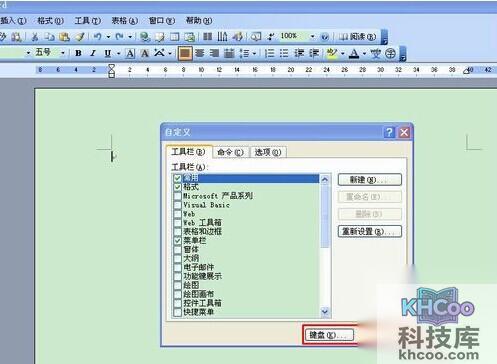Image resolution: width=497 pixels, height=364 pixels.
Task: Open the 格式 menu
Action: point(51,21)
